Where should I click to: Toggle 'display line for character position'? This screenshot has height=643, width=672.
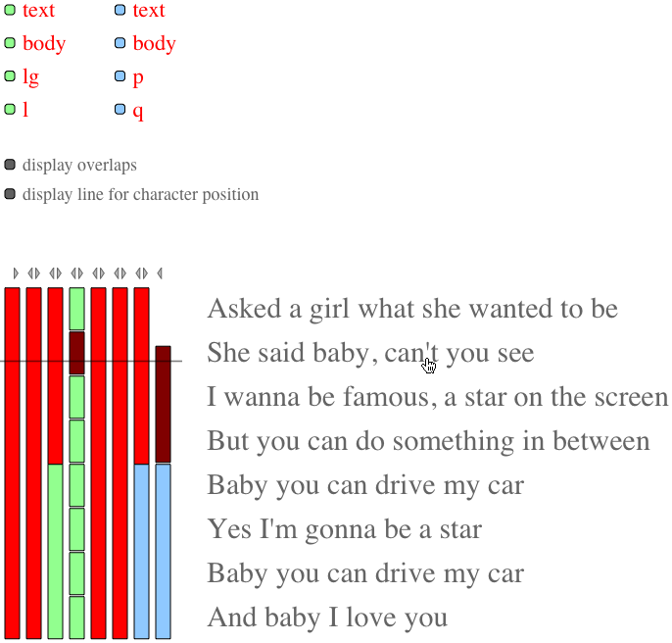(10, 194)
